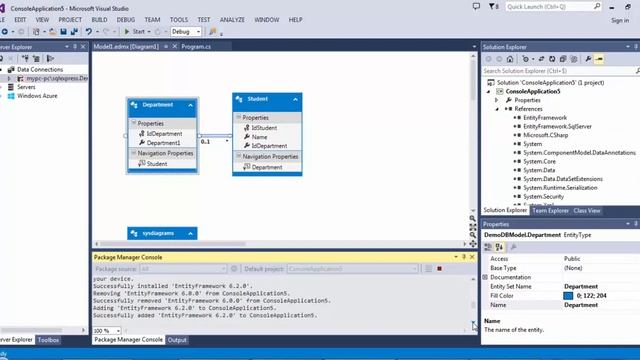The image size is (640, 360).
Task: Open the TOOLS menu
Action: coord(179,20)
